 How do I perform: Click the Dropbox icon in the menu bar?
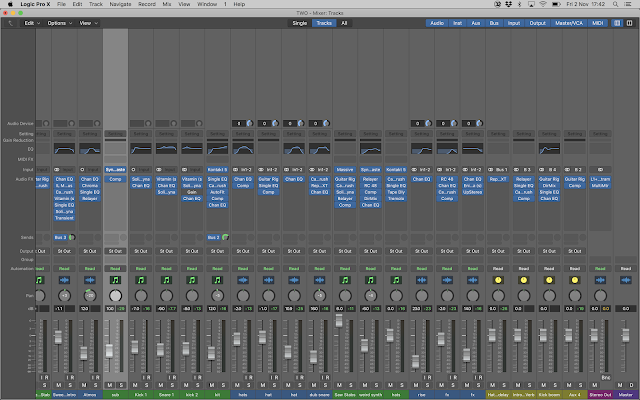click(509, 4)
